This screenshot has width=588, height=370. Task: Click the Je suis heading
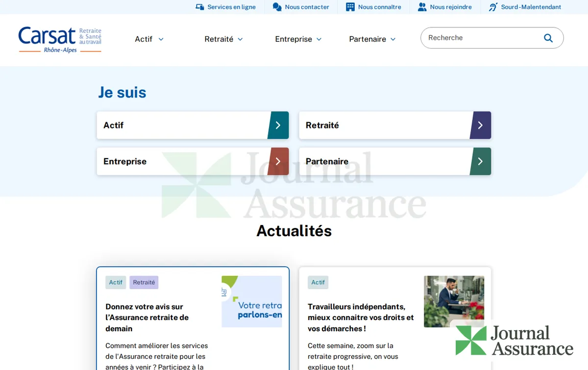point(122,92)
